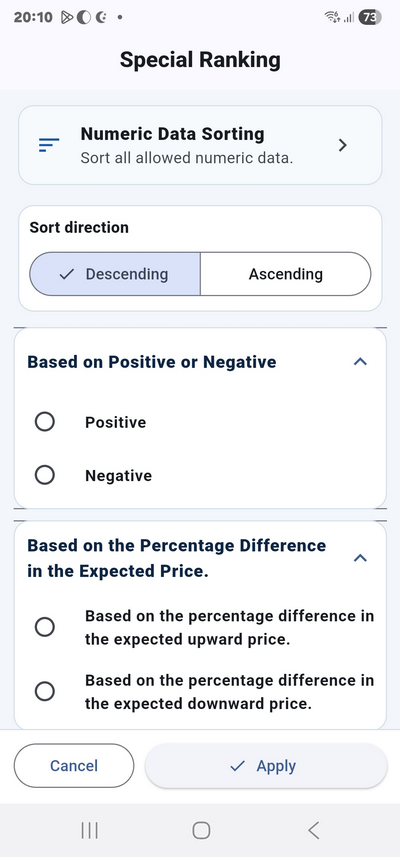
Task: Open recent apps navigation button
Action: click(89, 830)
